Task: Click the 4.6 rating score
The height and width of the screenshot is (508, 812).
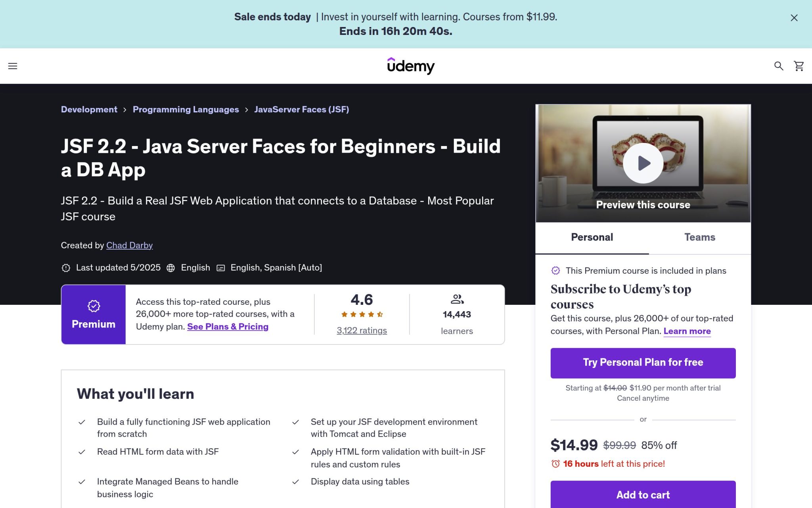Action: click(x=362, y=300)
